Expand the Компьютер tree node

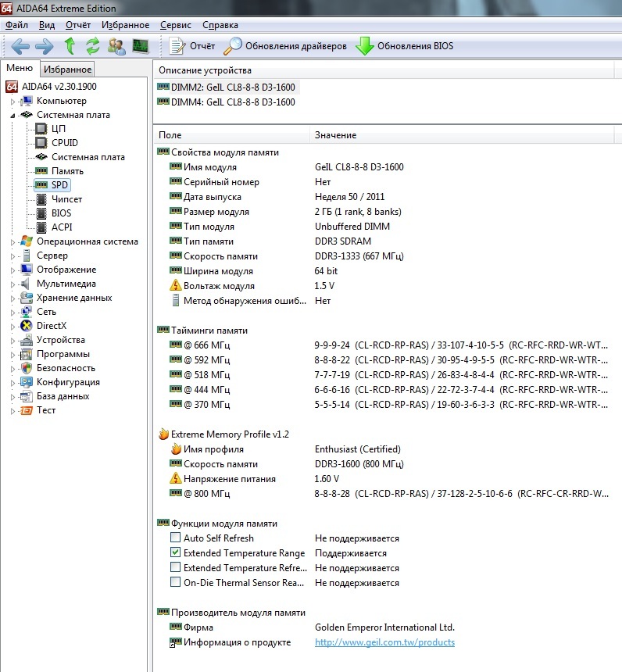[13, 102]
